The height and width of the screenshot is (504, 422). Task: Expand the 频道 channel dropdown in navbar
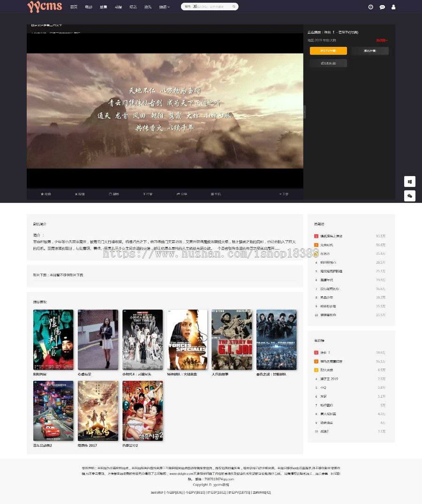165,7
